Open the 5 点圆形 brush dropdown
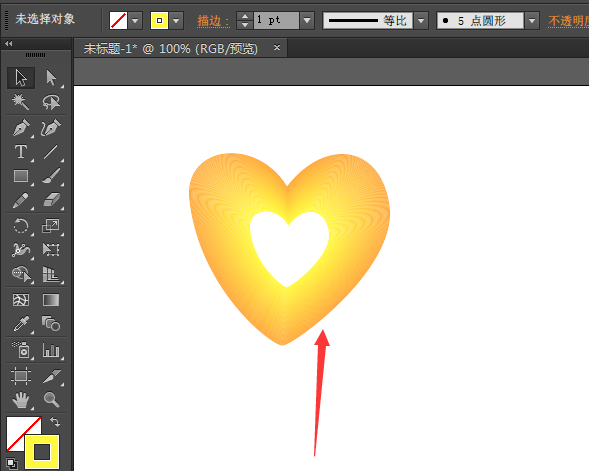Viewport: 589px width, 471px height. (x=532, y=21)
